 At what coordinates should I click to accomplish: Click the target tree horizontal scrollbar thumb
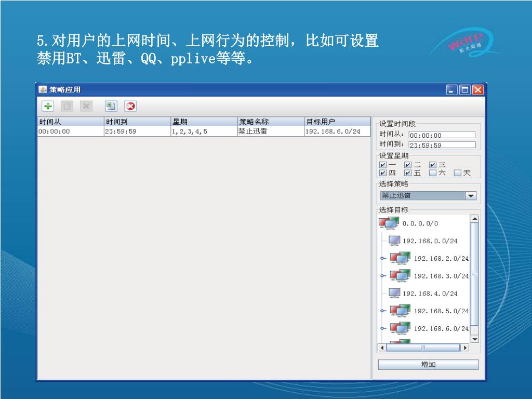(423, 348)
